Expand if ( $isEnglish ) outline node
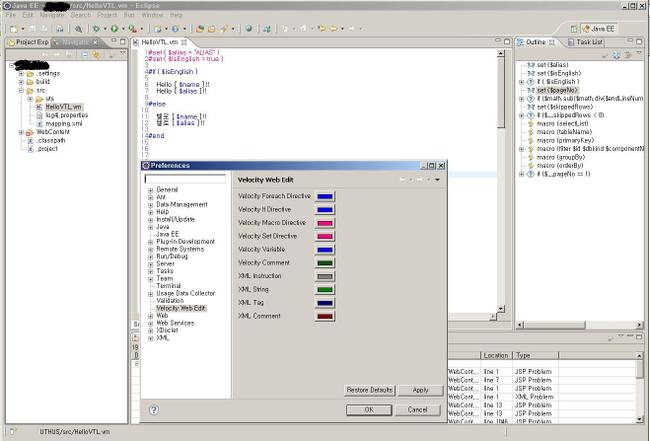The width and height of the screenshot is (650, 441). (521, 82)
